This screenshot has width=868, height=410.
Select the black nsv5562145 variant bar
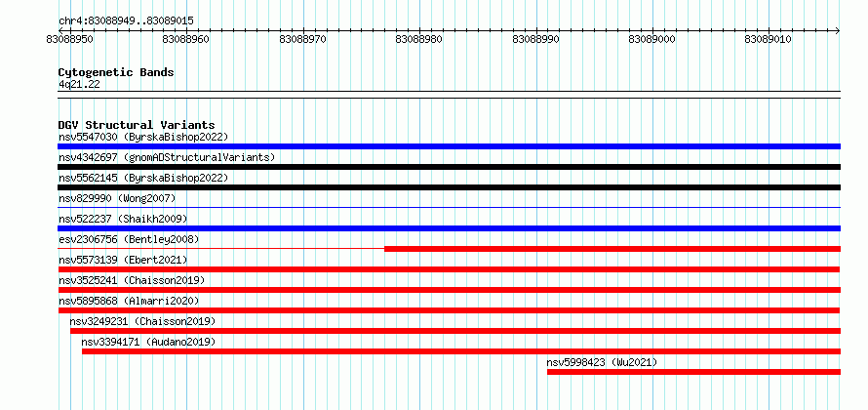click(449, 187)
